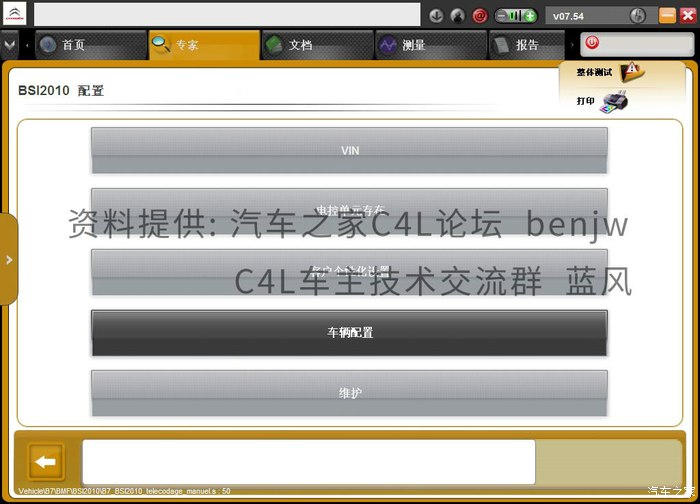Show more tabs with right tab arrow
This screenshot has width=700, height=504.
572,45
